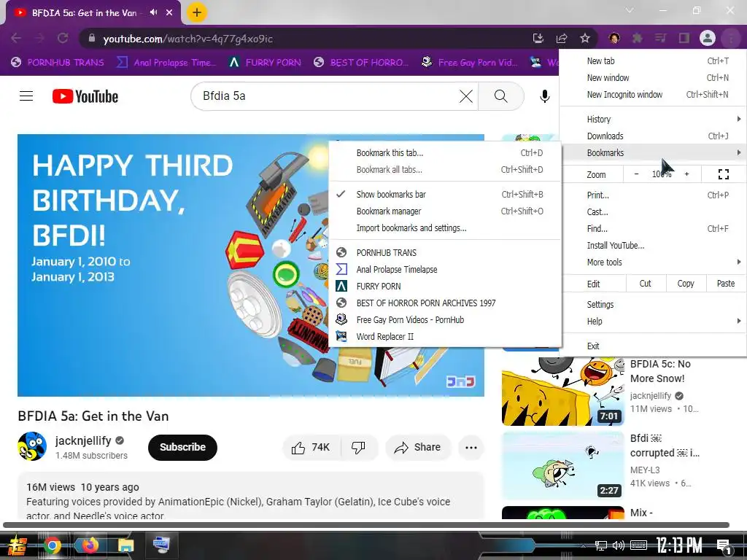Toggle Show bookmarks bar checkmark
The height and width of the screenshot is (560, 747).
(x=445, y=194)
